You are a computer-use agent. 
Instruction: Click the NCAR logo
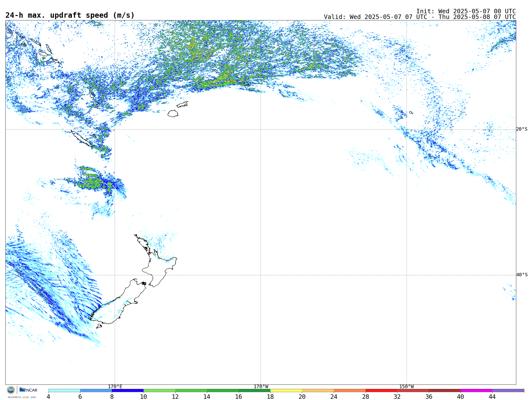(28, 390)
